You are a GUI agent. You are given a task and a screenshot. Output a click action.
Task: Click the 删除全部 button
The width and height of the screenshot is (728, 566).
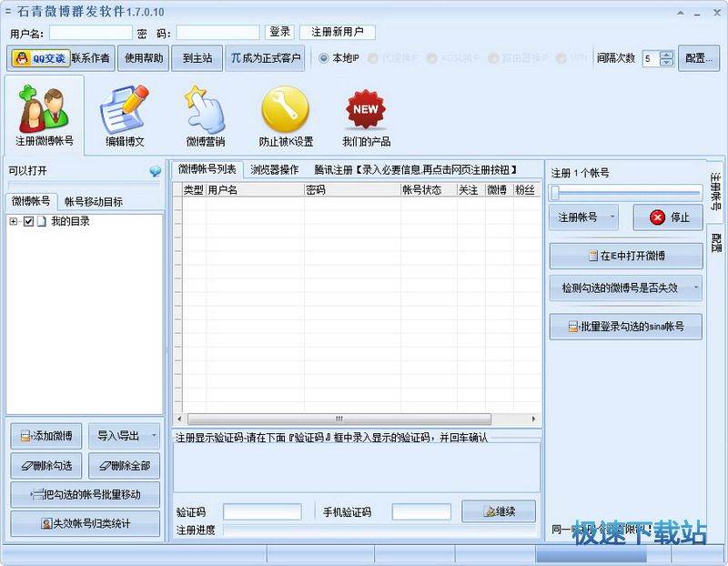click(124, 466)
